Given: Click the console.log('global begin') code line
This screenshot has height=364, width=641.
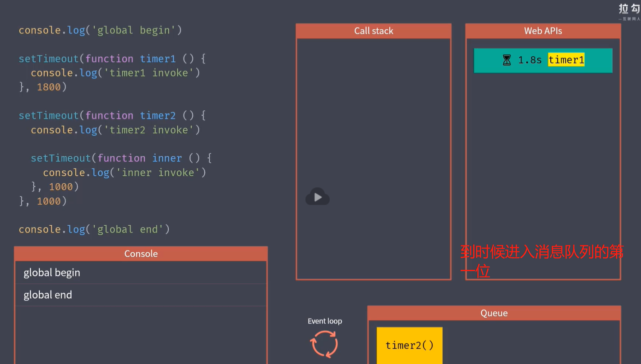Looking at the screenshot, I should pyautogui.click(x=100, y=30).
